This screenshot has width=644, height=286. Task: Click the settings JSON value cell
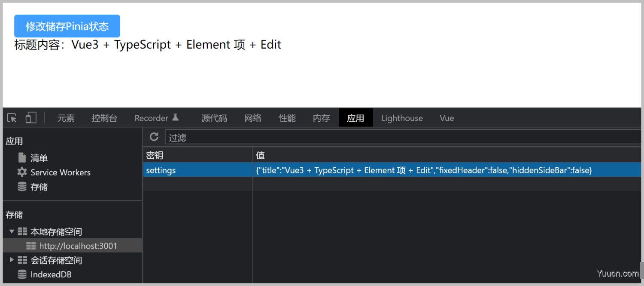[447, 170]
